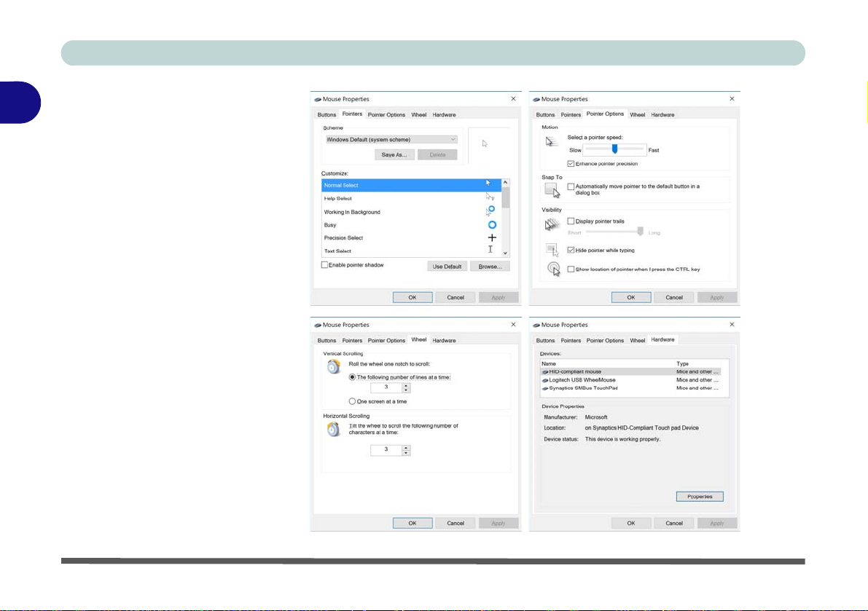Click Properties button in Hardware dialog
This screenshot has height=611, width=868.
[x=700, y=497]
